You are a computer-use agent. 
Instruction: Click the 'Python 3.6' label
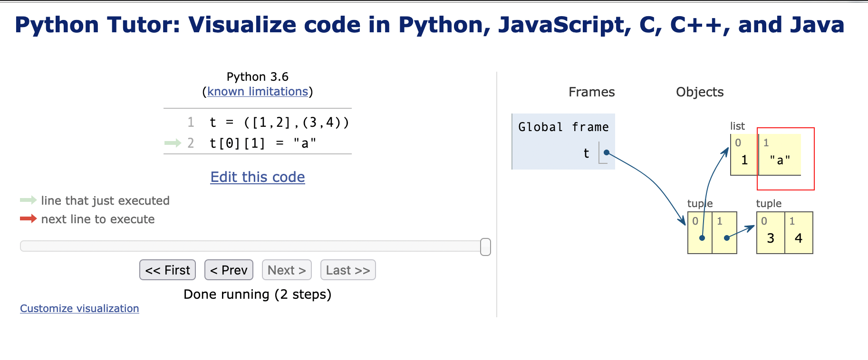[258, 76]
